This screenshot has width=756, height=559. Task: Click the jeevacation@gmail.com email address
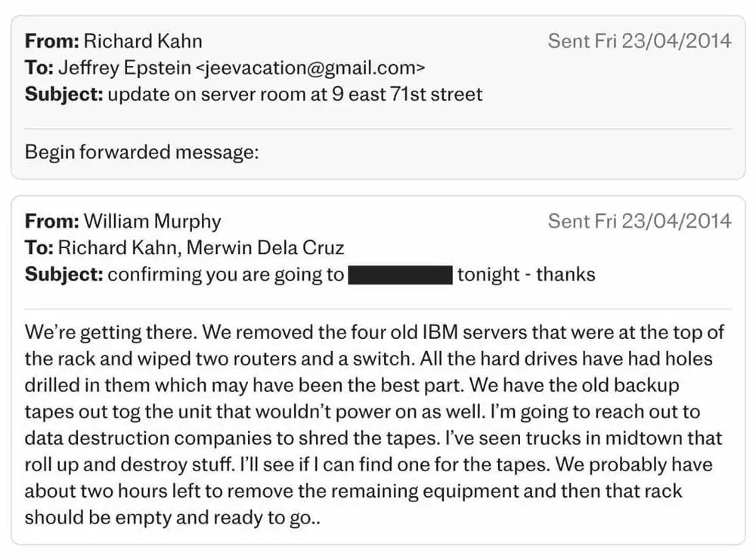point(310,67)
